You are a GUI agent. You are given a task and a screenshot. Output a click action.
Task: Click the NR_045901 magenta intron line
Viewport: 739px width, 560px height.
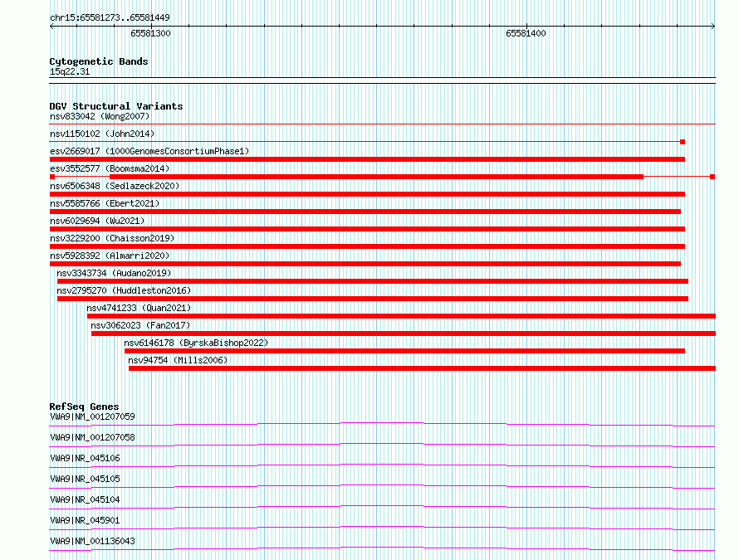pos(382,528)
